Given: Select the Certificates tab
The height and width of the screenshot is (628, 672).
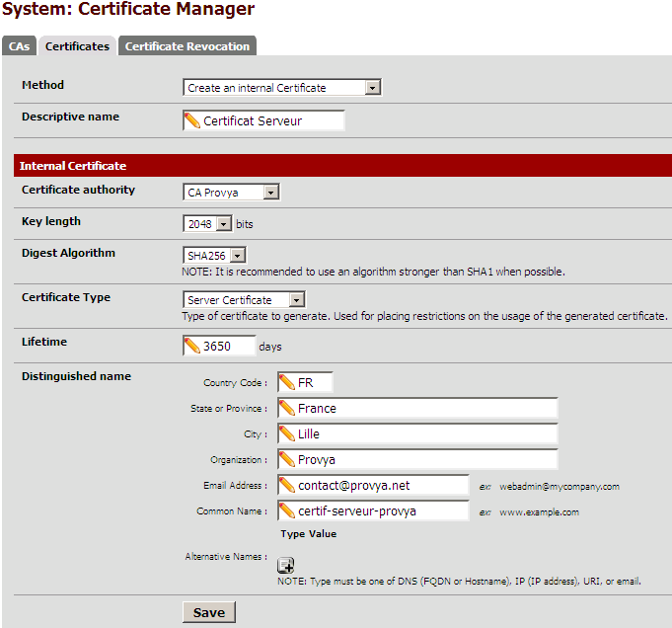Looking at the screenshot, I should pos(77,45).
